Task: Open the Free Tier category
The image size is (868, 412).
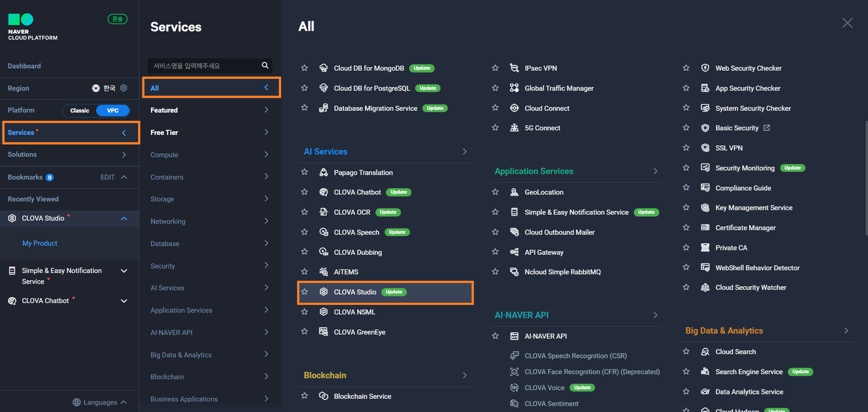Action: (x=210, y=132)
